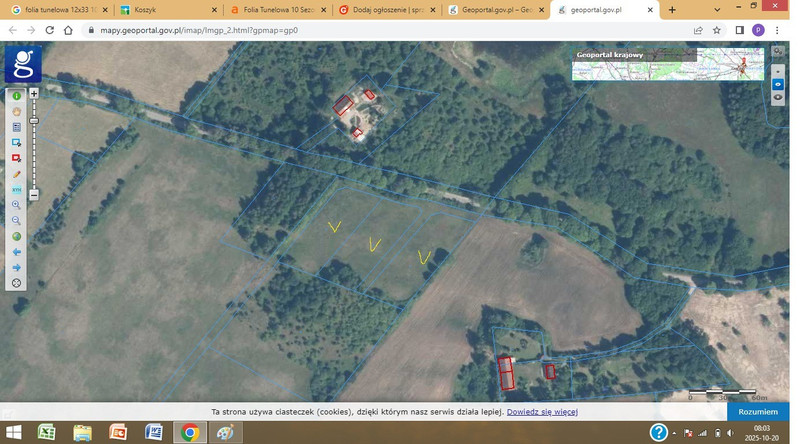800x444 pixels.
Task: Click the Rozumiem cookie button
Action: [x=758, y=412]
